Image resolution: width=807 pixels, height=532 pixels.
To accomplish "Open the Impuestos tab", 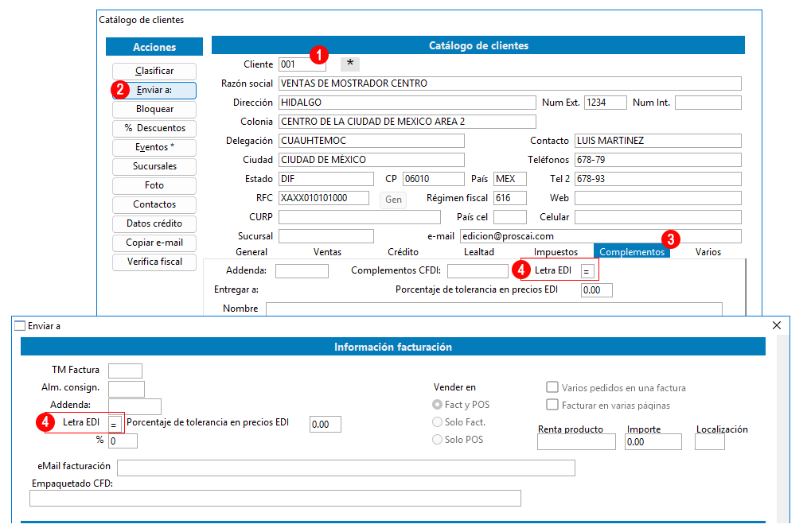I will tap(556, 252).
